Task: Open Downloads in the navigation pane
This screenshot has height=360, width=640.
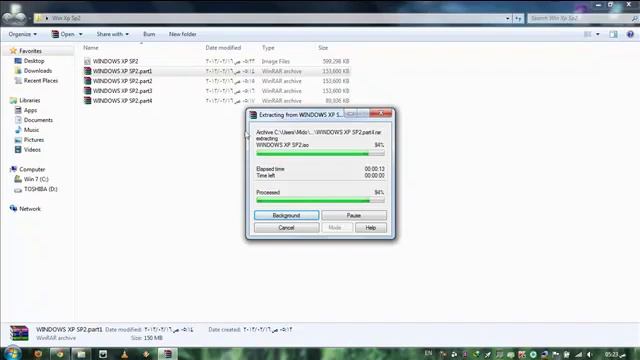Action: [38, 71]
